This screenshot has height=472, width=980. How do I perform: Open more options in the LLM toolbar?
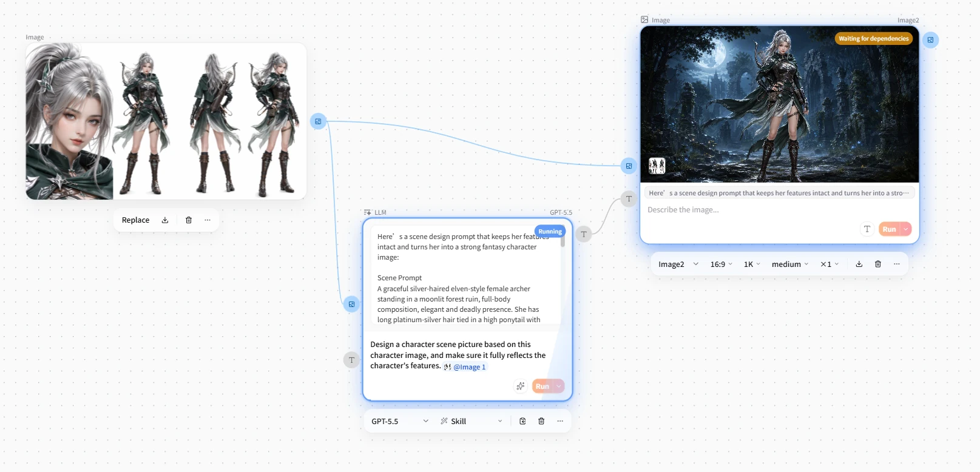click(560, 421)
